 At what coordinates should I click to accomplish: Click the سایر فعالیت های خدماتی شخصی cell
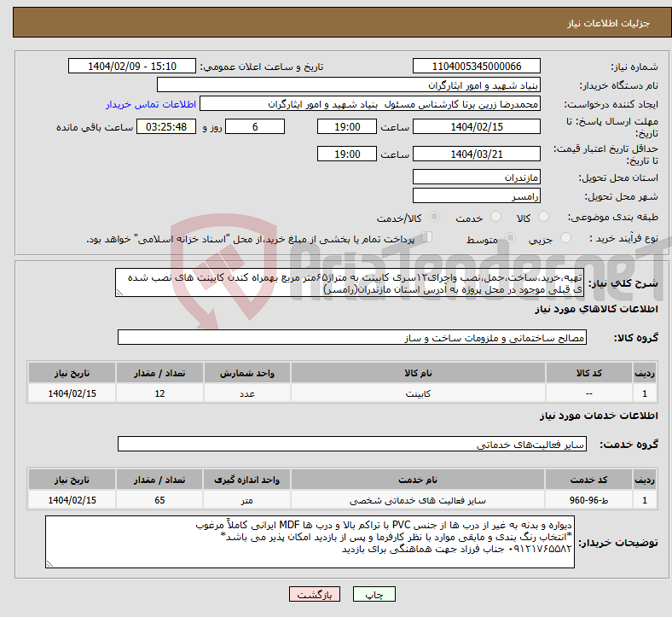pos(418,500)
